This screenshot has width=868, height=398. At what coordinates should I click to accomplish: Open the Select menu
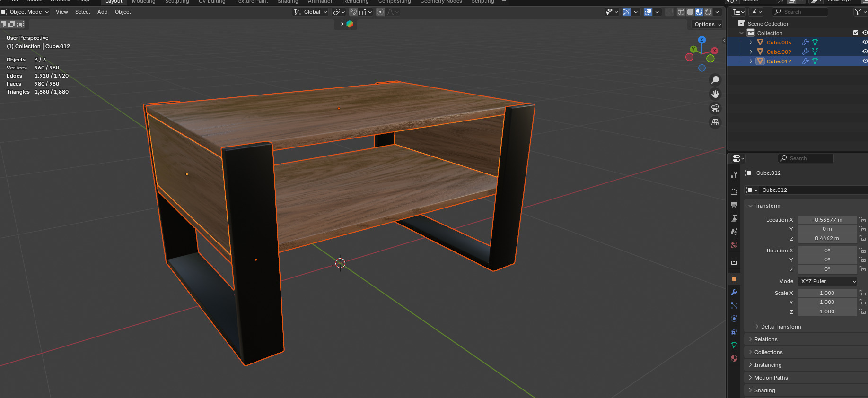[82, 12]
